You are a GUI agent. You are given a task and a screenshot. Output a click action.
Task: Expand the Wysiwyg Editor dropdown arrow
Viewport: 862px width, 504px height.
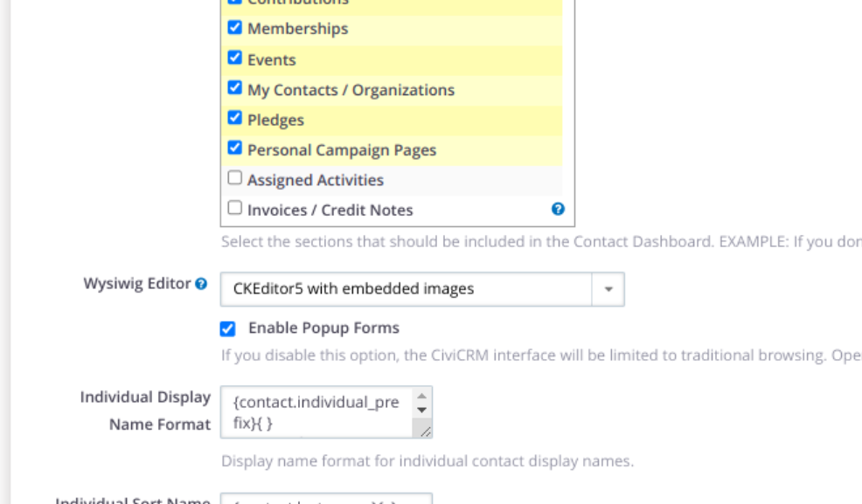(x=608, y=289)
